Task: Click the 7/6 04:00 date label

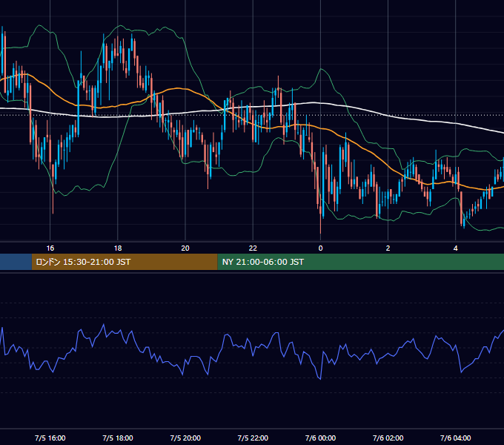Action: [456, 438]
